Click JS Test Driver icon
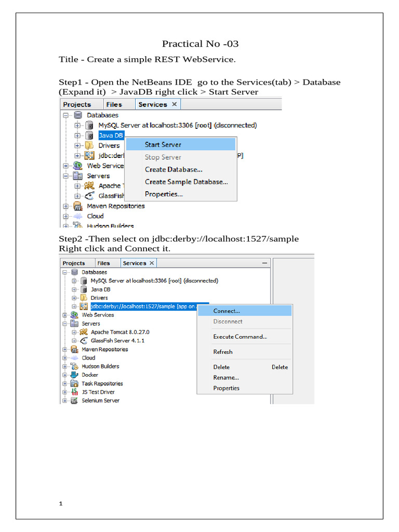 pyautogui.click(x=74, y=392)
